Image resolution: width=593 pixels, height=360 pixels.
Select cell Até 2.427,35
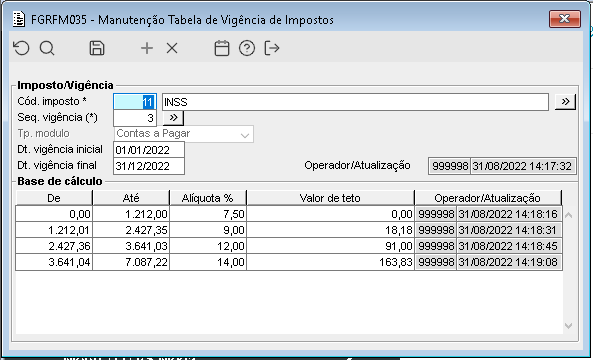[x=131, y=230]
